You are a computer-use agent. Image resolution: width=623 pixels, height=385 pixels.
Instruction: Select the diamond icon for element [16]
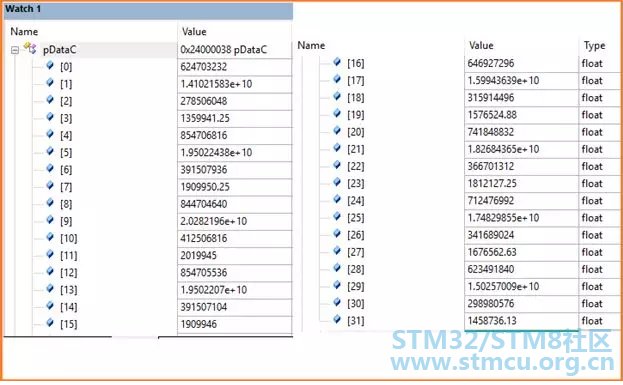[337, 62]
